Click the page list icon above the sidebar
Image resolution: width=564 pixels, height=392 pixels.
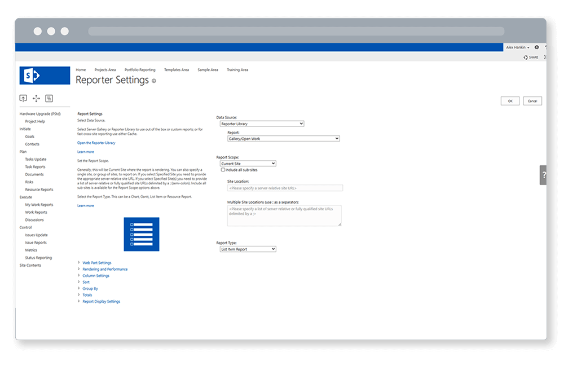[x=49, y=98]
